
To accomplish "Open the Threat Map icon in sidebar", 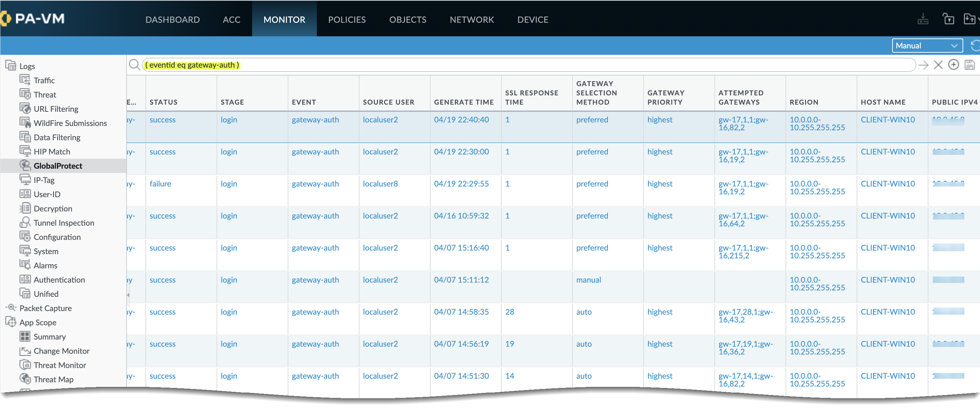I will pos(25,379).
